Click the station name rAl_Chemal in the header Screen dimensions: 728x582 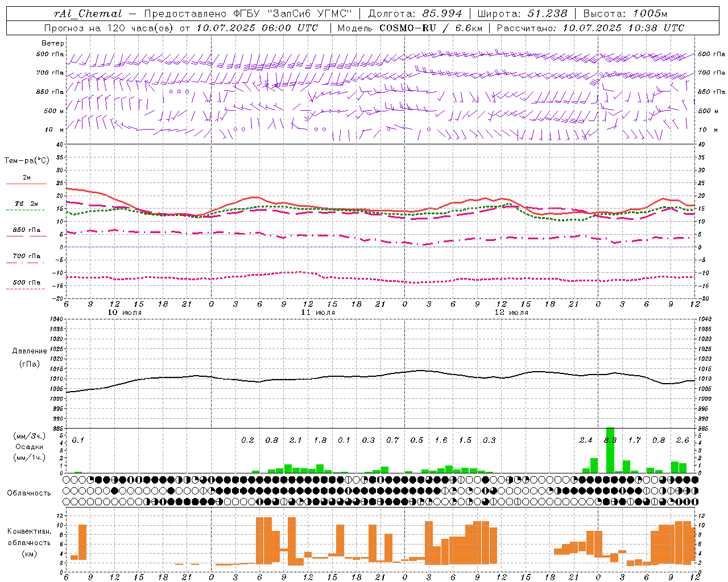pos(88,14)
